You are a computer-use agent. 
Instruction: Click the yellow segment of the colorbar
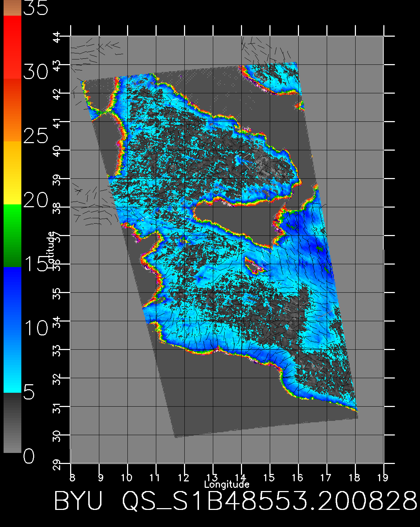tap(12, 173)
